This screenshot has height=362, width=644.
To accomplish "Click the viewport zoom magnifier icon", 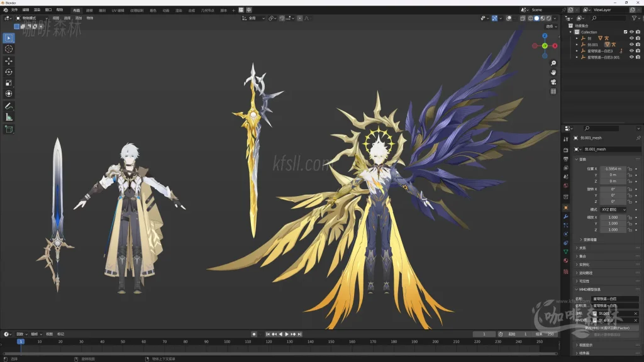I will point(553,63).
